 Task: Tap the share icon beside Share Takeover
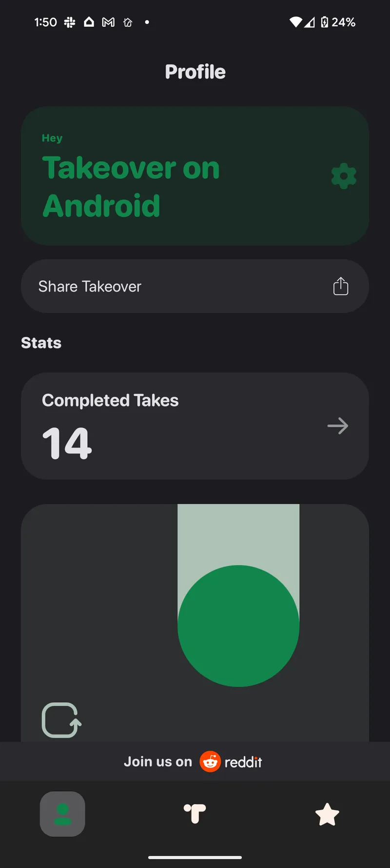pyautogui.click(x=341, y=286)
